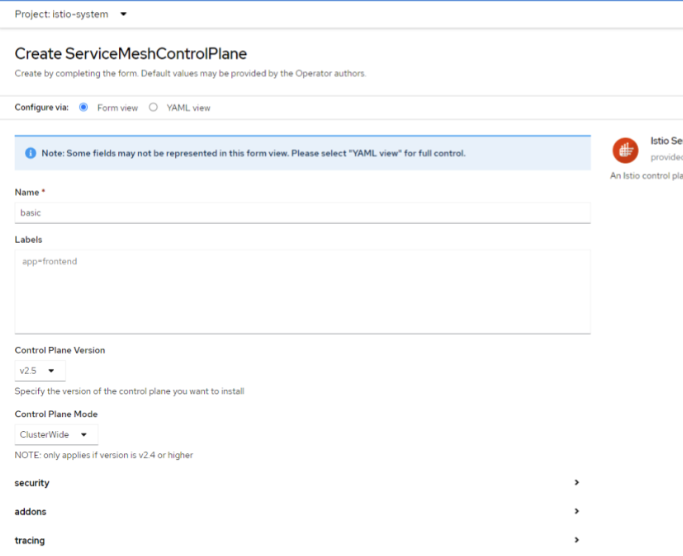Open the Control Plane Mode ClusterWide dropdown

(x=56, y=435)
